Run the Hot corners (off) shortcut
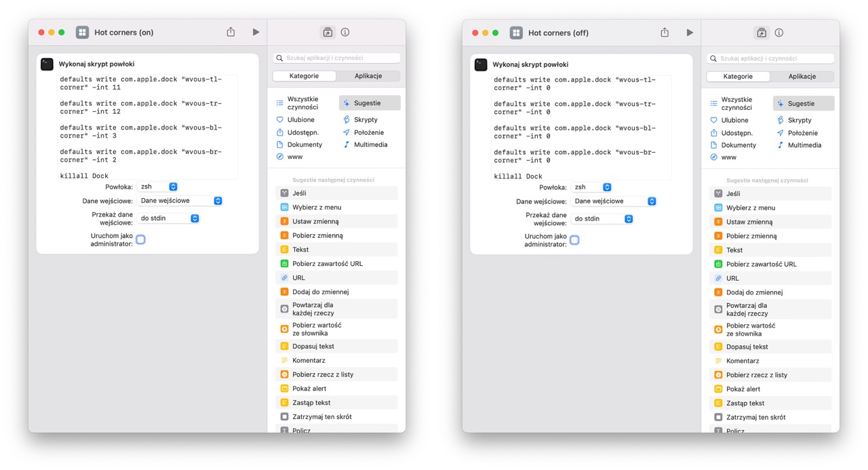This screenshot has width=868, height=470. (690, 33)
